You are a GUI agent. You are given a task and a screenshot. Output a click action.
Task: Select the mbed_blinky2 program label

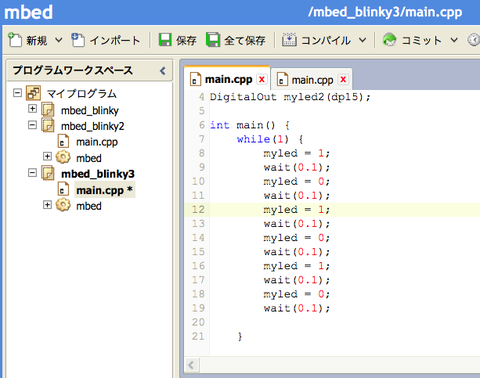coord(93,126)
